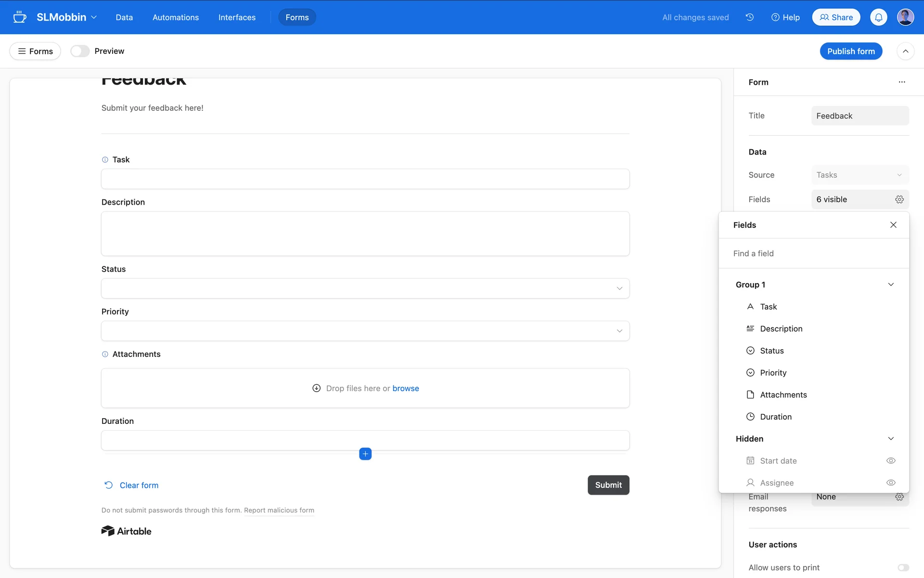
Task: Toggle the Preview switch on
Action: point(80,51)
